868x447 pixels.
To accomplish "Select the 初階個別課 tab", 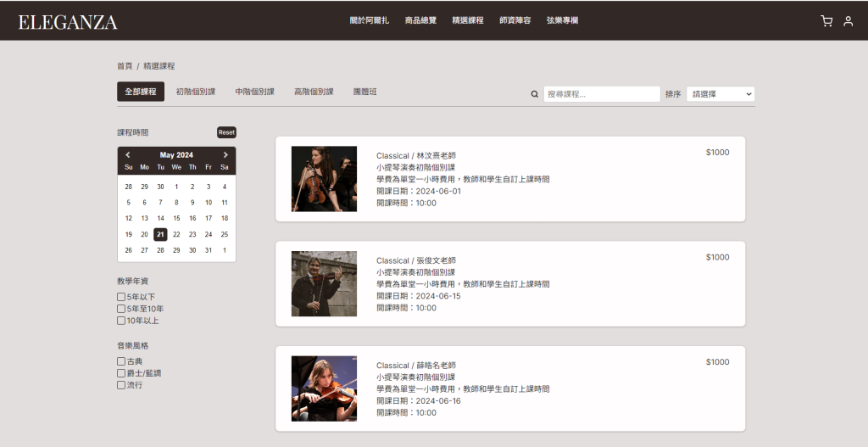I will pos(196,92).
